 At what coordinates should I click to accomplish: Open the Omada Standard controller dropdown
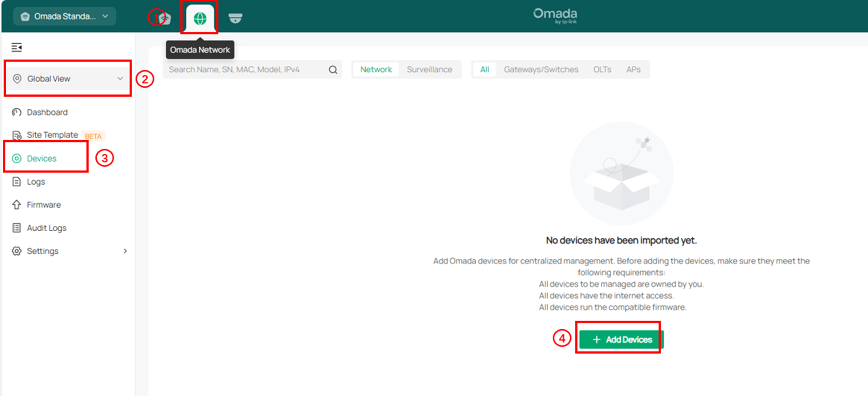64,17
